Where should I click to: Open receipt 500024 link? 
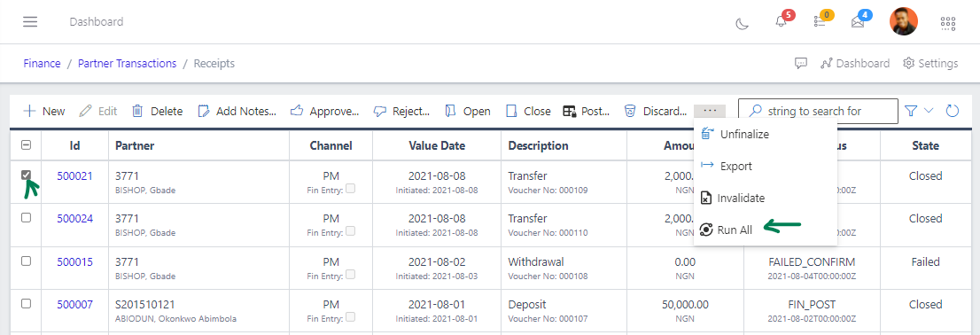coord(74,219)
